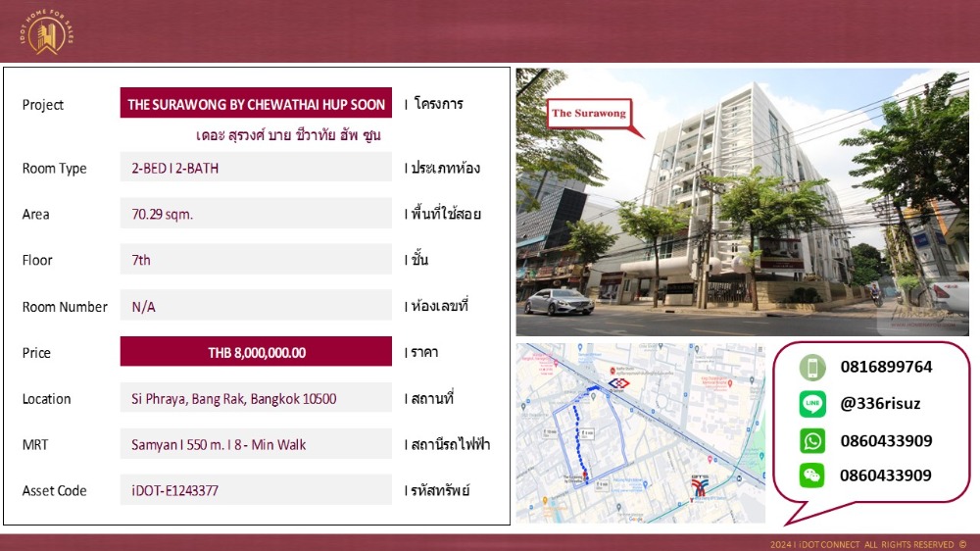980x551 pixels.
Task: Click LINE ID @336risuz
Action: pos(880,403)
